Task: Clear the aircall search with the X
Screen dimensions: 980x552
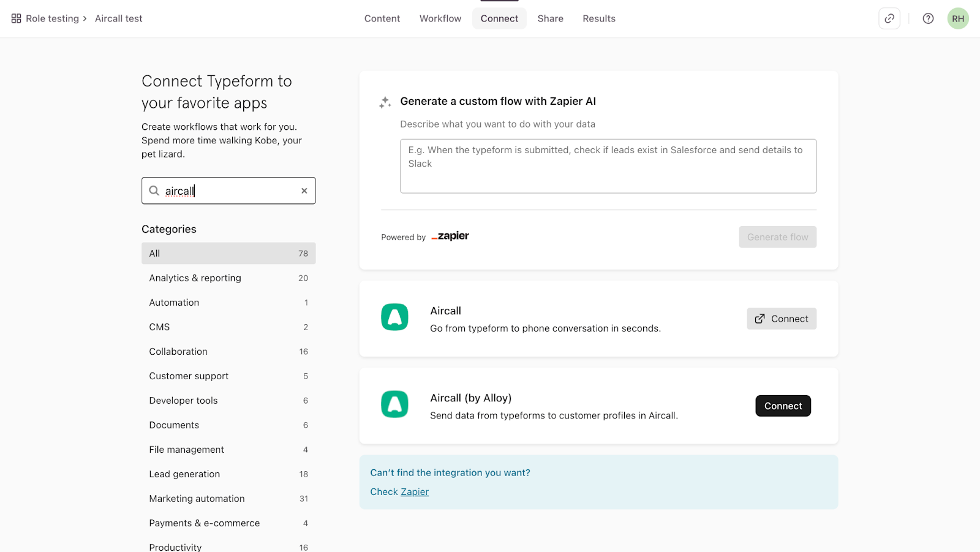Action: pos(304,191)
